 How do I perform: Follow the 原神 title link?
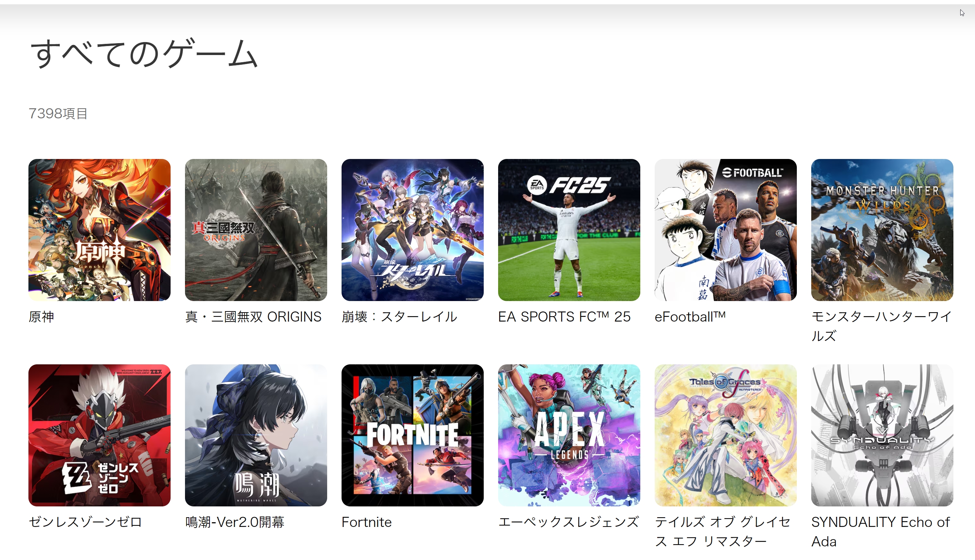(41, 317)
